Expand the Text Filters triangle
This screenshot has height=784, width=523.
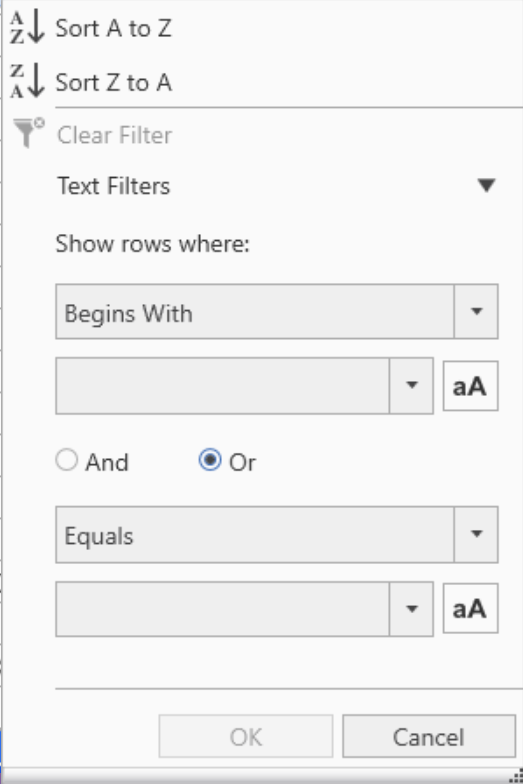pos(486,186)
